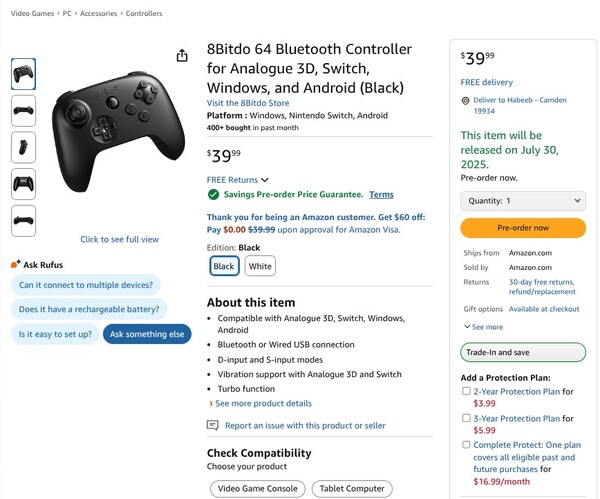600x499 pixels.
Task: Click the Pre-order now button
Action: 523,228
